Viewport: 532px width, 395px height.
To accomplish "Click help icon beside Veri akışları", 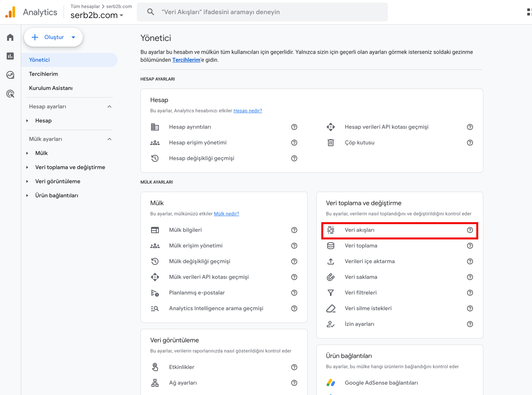I will pyautogui.click(x=470, y=230).
